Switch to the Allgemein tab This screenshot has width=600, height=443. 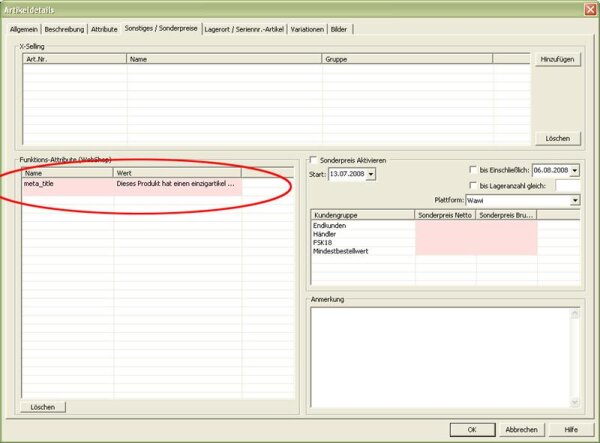pos(24,29)
